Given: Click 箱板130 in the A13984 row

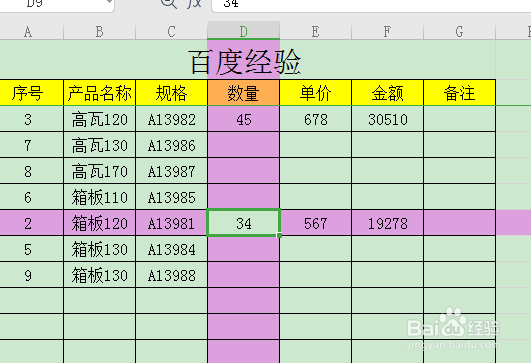Looking at the screenshot, I should tap(99, 249).
